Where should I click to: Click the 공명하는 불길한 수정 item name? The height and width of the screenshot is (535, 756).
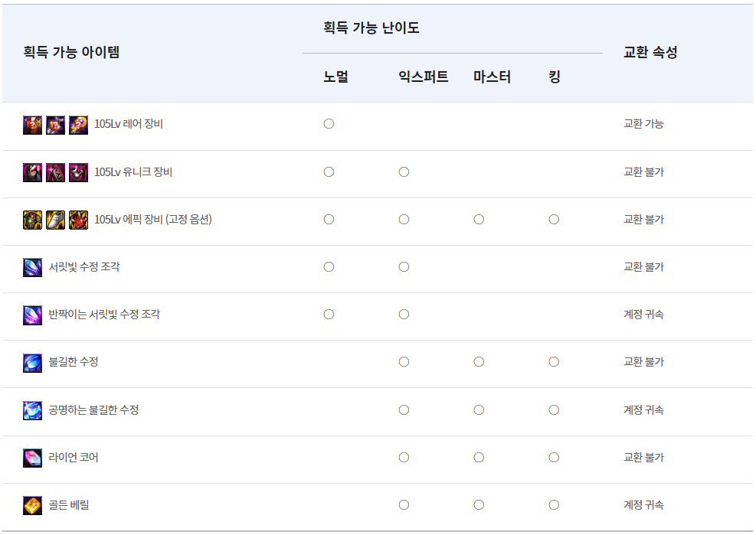click(x=93, y=409)
